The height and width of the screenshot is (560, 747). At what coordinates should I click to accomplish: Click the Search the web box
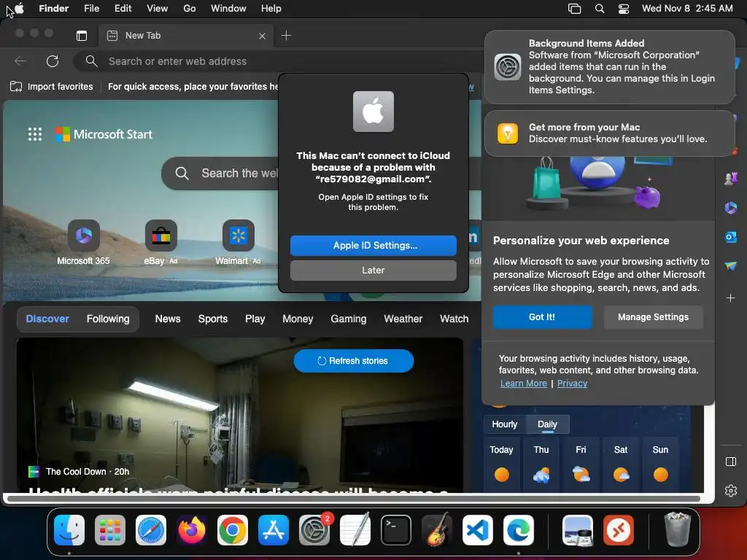(x=220, y=174)
